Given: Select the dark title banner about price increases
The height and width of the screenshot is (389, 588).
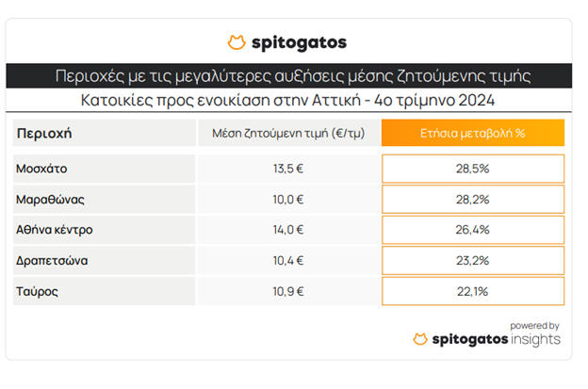Looking at the screenshot, I should click(x=293, y=75).
